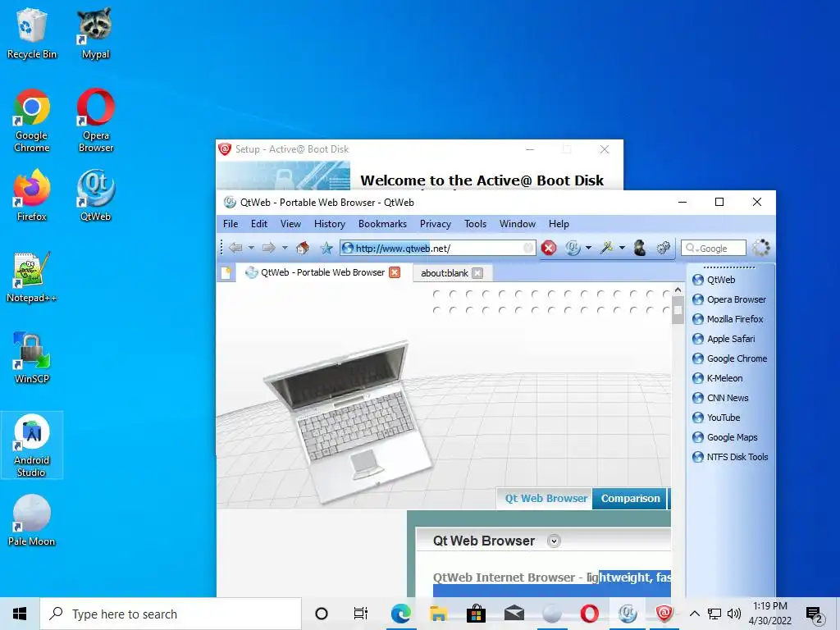840x630 pixels.
Task: Open the Tools menu
Action: click(x=475, y=224)
